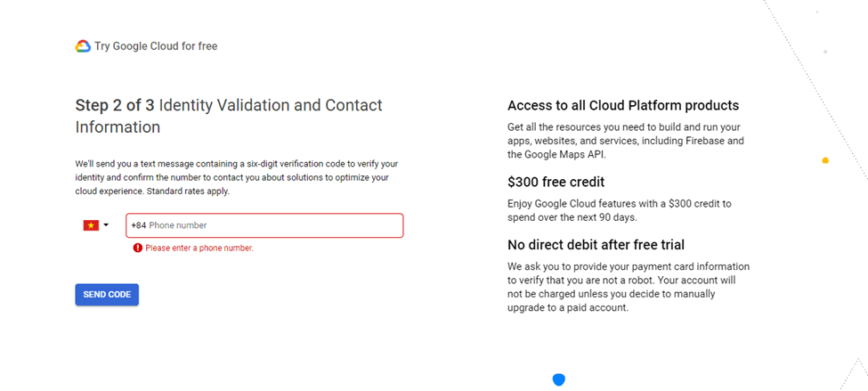Image resolution: width=868 pixels, height=391 pixels.
Task: Select the 'Try Google Cloud for free' title
Action: [156, 46]
